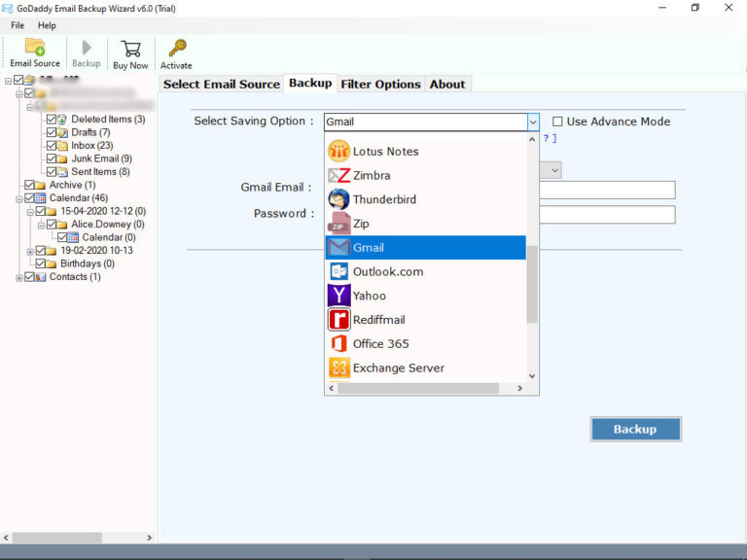
Task: Click the saving option list scroll down arrow
Action: pos(532,376)
